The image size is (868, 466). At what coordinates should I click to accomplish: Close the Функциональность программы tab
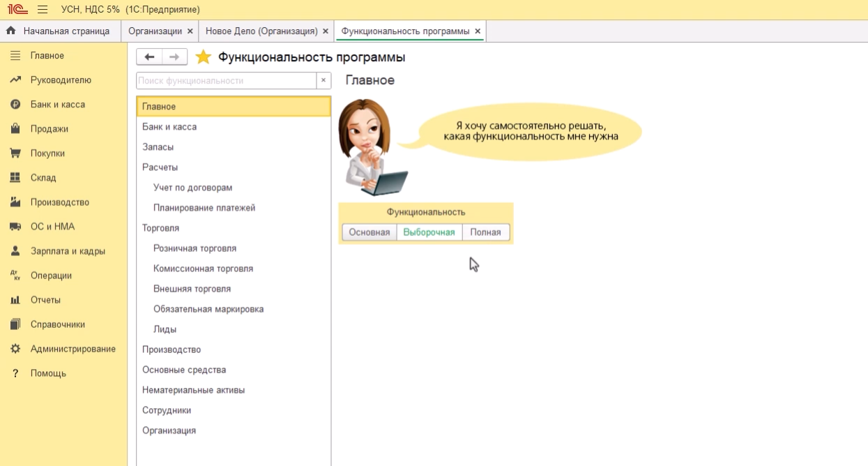(x=478, y=31)
